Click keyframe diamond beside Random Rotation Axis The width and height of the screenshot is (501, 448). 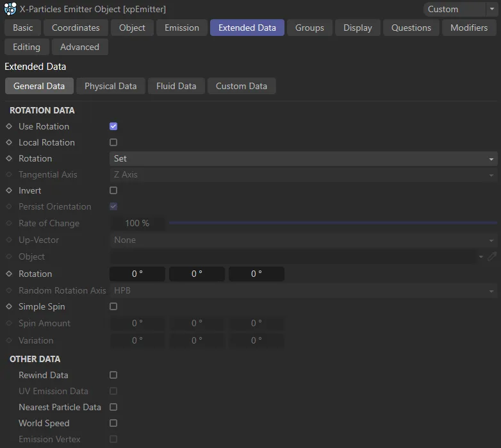9,290
